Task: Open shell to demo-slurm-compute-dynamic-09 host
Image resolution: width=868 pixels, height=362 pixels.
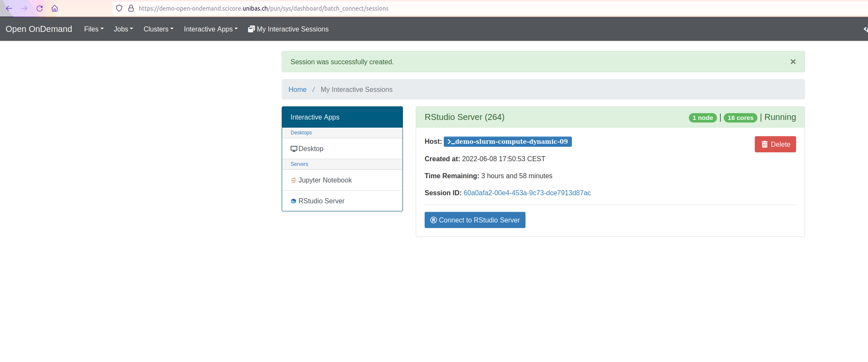Action: 507,142
